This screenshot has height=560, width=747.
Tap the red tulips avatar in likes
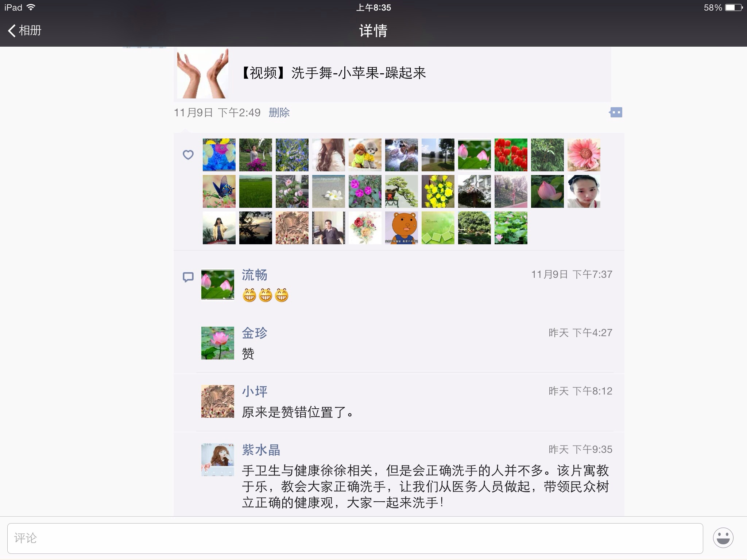(x=511, y=155)
